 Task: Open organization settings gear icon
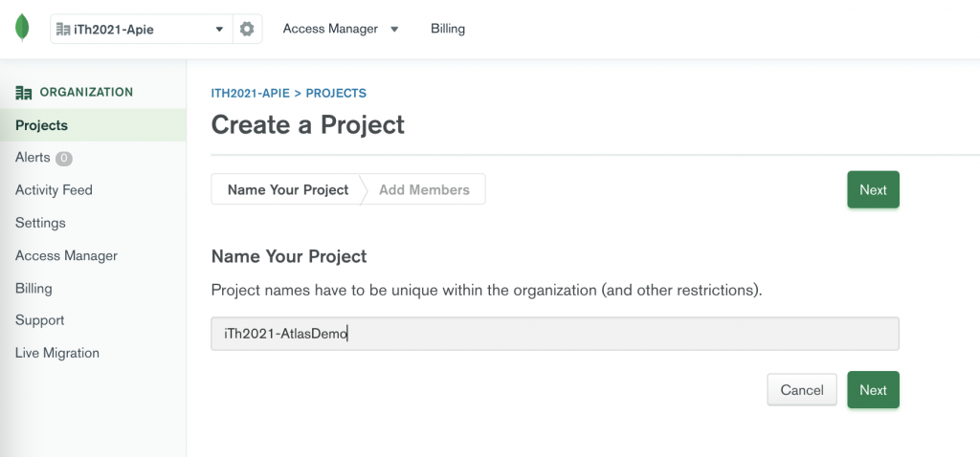pos(247,29)
